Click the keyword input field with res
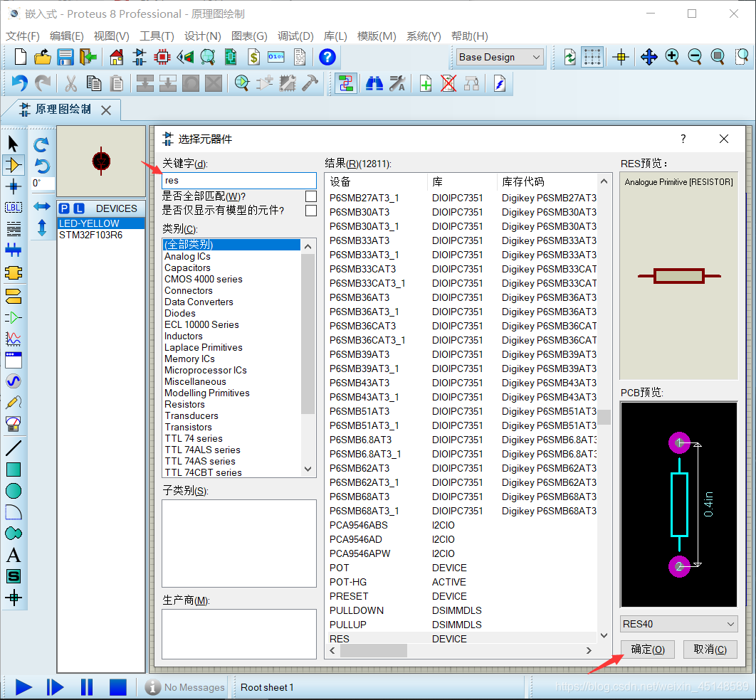Screen dimensions: 756x700 [x=239, y=180]
